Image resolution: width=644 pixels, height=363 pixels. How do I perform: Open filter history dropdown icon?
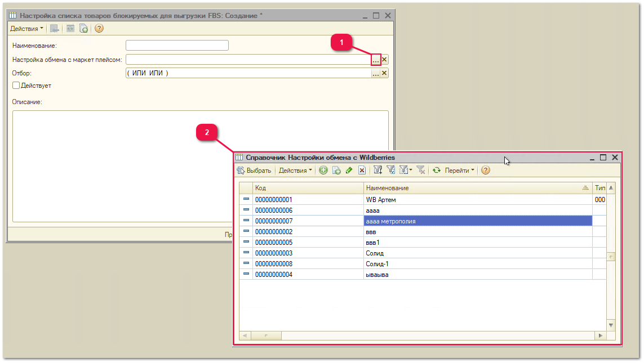[406, 170]
